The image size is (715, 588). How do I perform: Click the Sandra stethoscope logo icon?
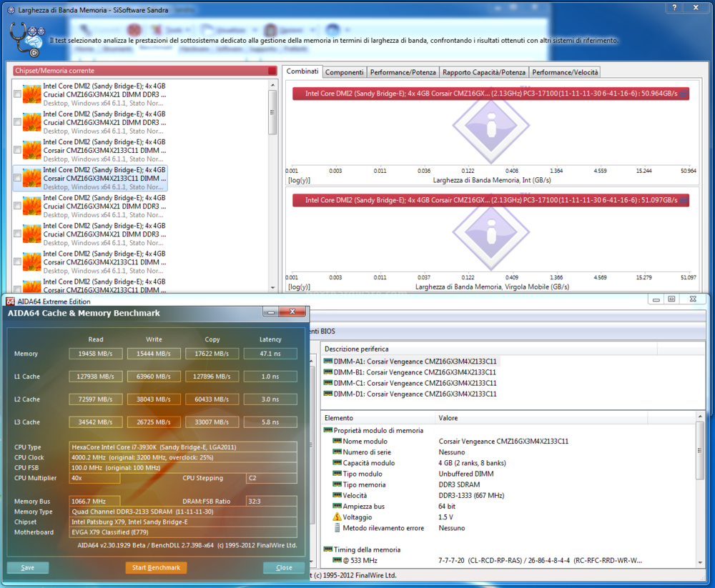click(26, 40)
